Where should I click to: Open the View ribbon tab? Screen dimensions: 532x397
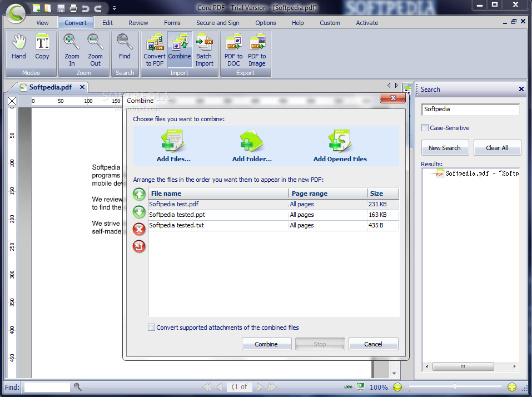42,23
